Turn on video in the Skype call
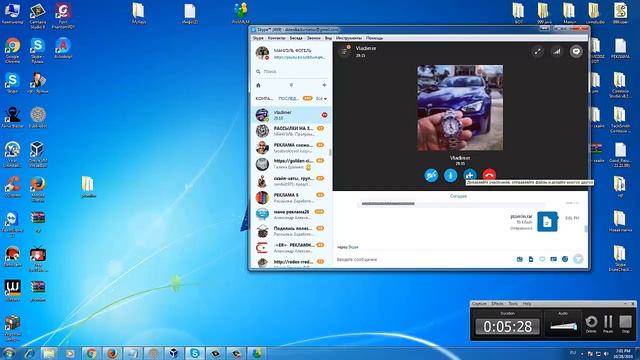The height and width of the screenshot is (360, 640). pos(431,176)
